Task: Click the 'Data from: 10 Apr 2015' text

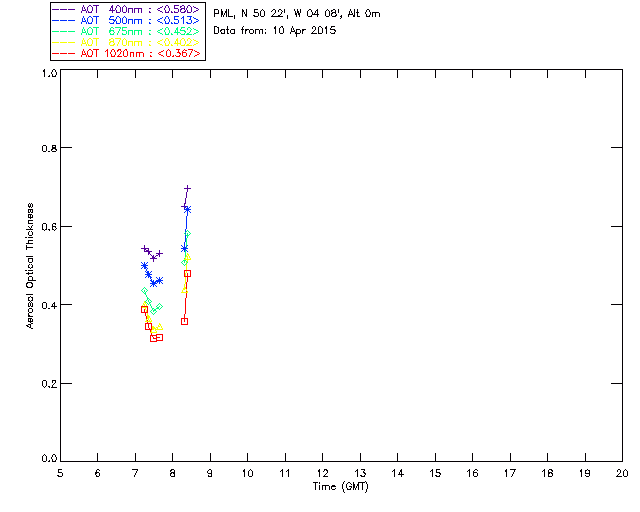Action: coord(275,31)
